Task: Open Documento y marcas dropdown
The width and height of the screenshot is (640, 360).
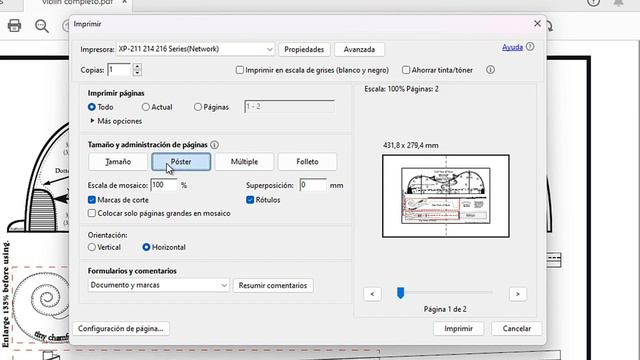Action: click(x=158, y=285)
